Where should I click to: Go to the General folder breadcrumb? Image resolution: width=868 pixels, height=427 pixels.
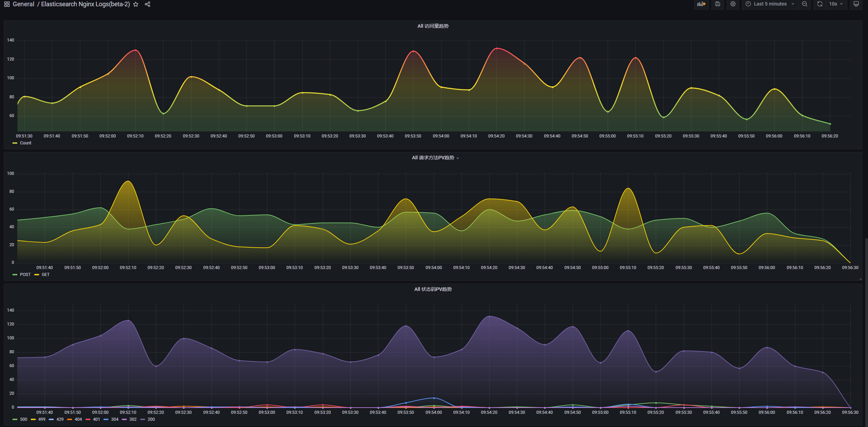point(24,5)
